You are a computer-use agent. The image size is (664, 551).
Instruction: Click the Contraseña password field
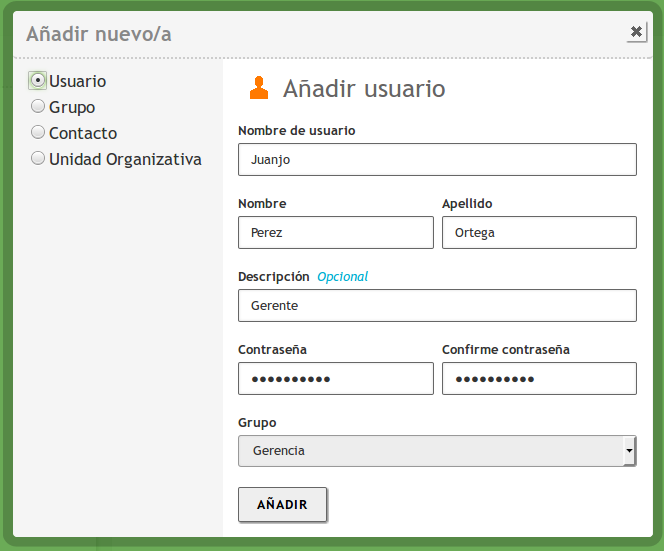pos(335,378)
